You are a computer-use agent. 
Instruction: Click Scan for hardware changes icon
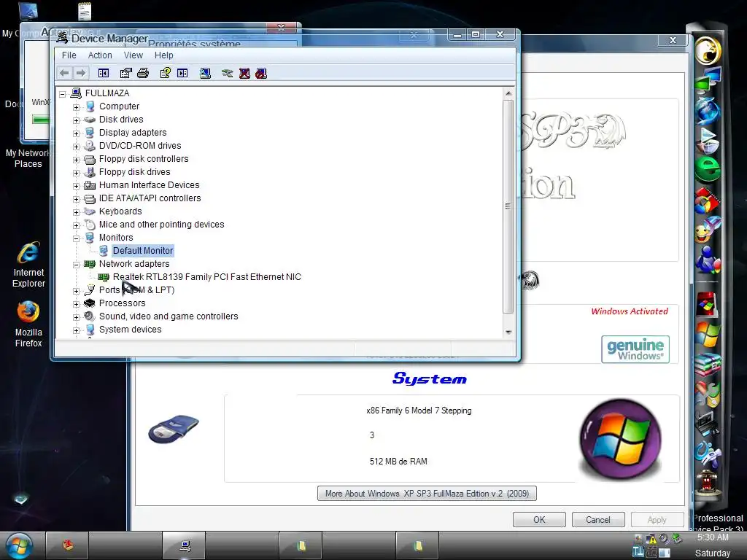(x=205, y=73)
